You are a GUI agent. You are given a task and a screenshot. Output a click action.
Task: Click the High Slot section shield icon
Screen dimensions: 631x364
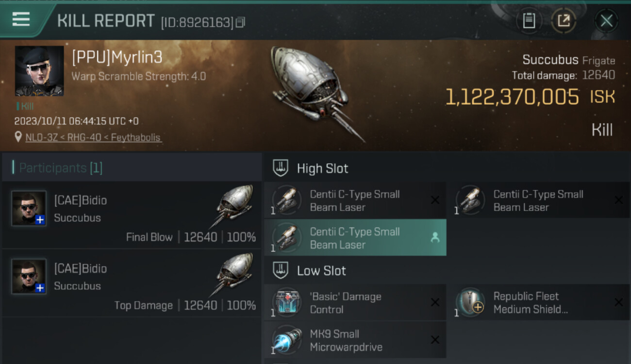[281, 168]
